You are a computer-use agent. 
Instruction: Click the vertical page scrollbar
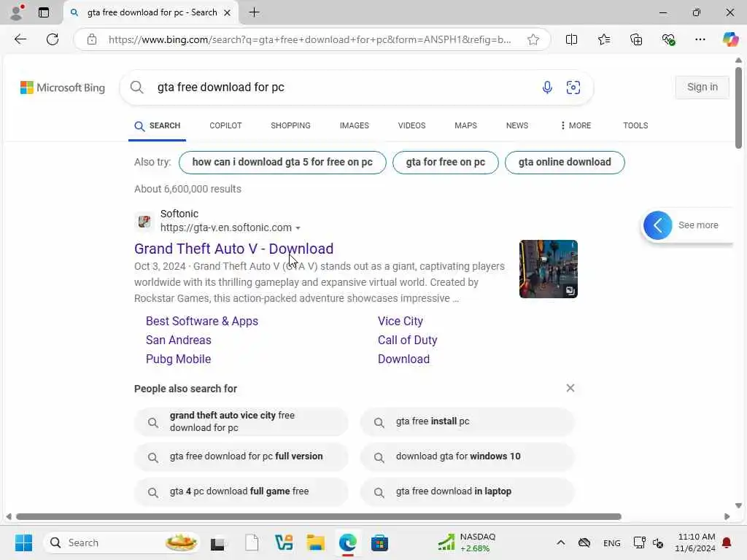(738, 108)
